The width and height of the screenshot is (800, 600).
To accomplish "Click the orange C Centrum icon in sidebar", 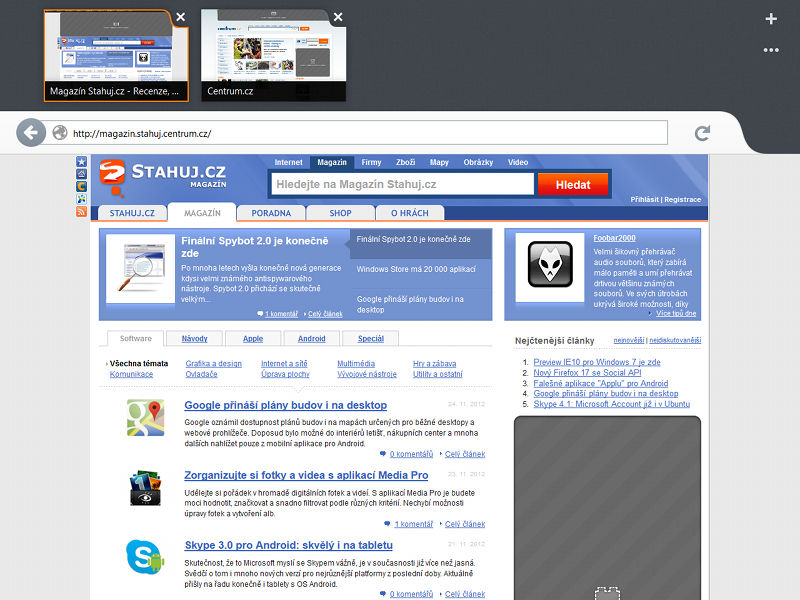I will point(81,187).
